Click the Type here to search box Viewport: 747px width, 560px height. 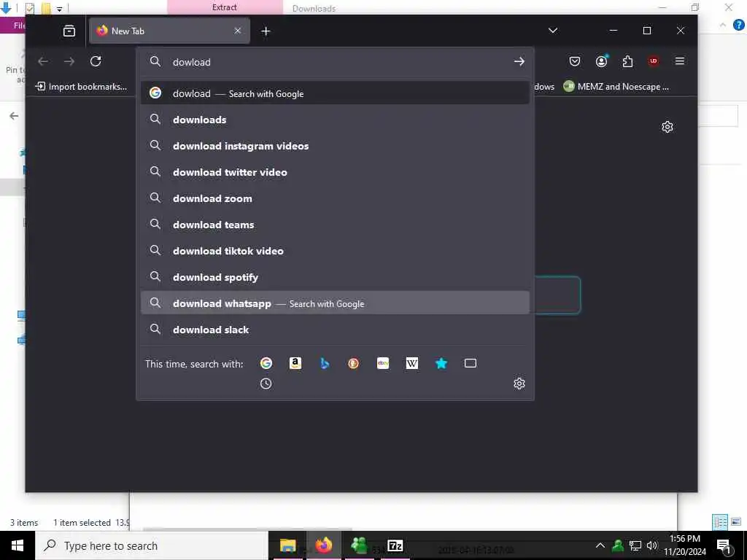coord(152,545)
